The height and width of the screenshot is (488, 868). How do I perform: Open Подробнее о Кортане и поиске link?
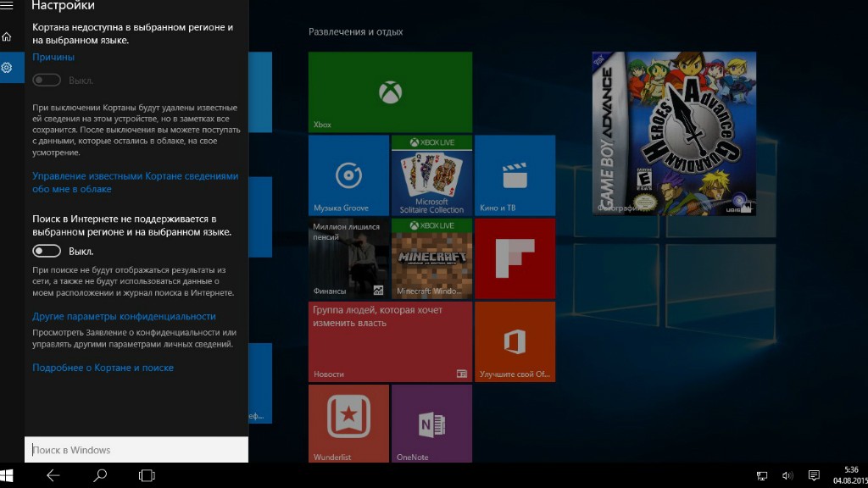click(103, 368)
